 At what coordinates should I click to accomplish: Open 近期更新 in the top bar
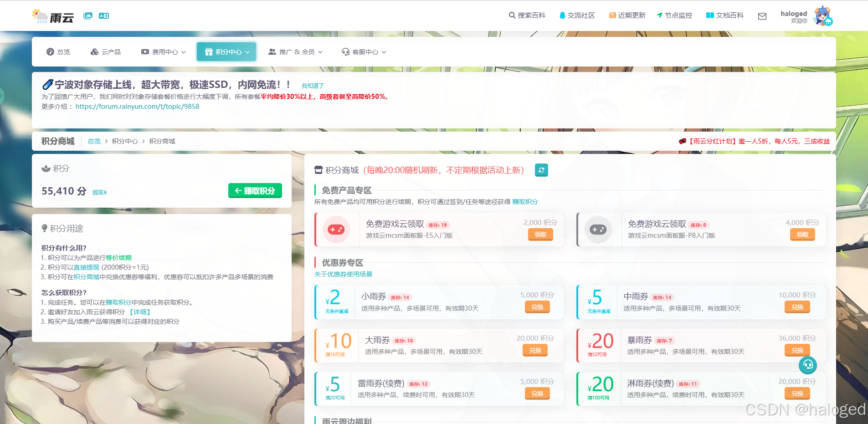click(x=627, y=15)
